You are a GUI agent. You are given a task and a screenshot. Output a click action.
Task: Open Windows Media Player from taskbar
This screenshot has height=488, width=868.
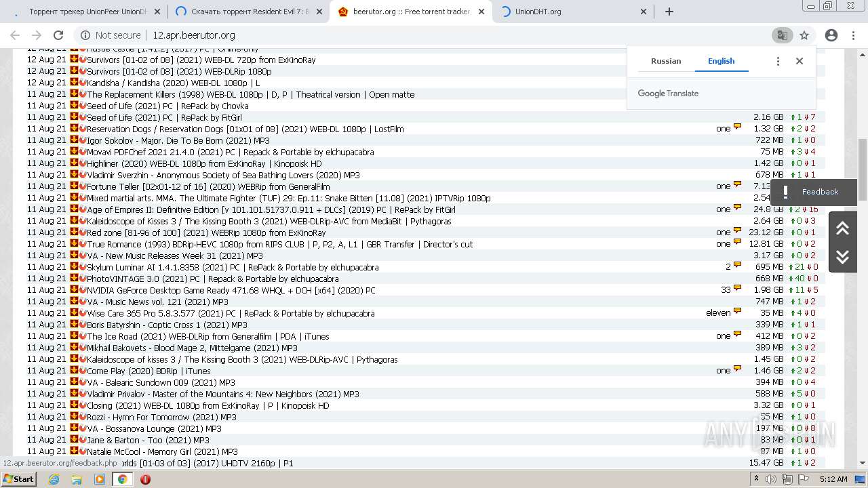pos(100,479)
